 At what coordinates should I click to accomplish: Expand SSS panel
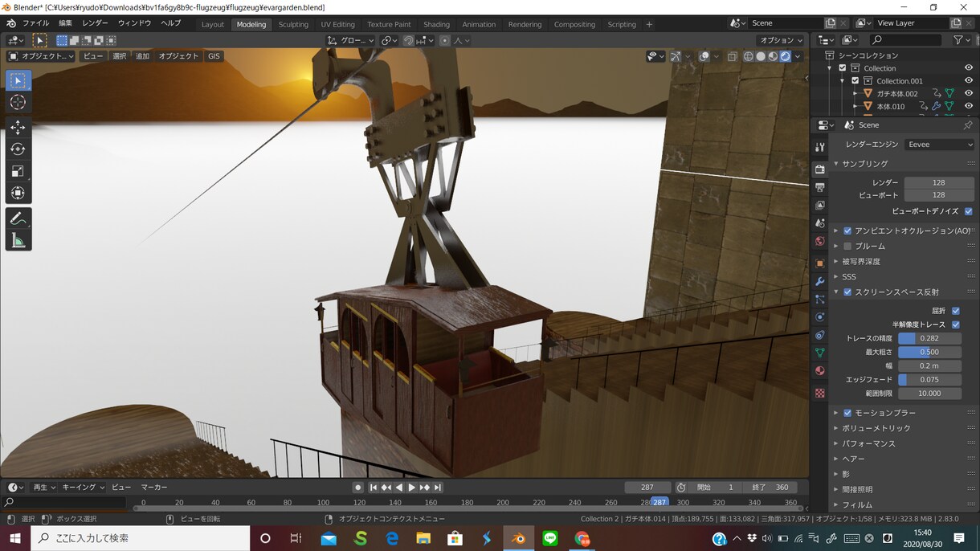click(848, 277)
